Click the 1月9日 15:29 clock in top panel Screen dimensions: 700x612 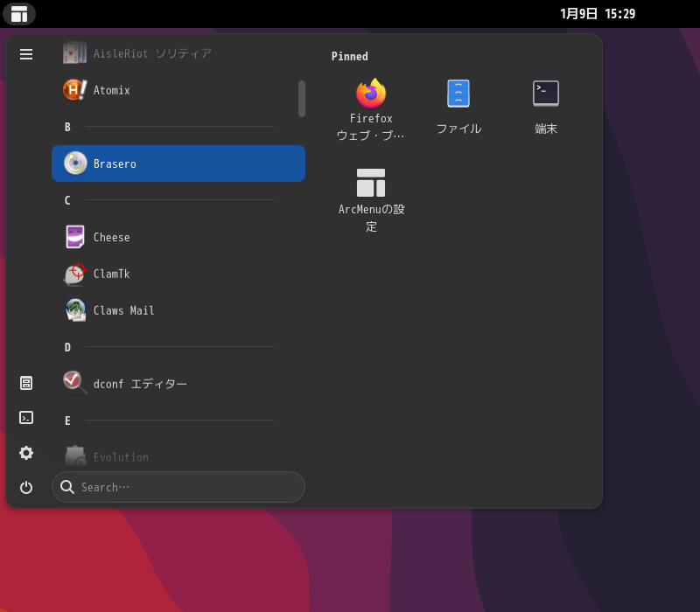(598, 14)
